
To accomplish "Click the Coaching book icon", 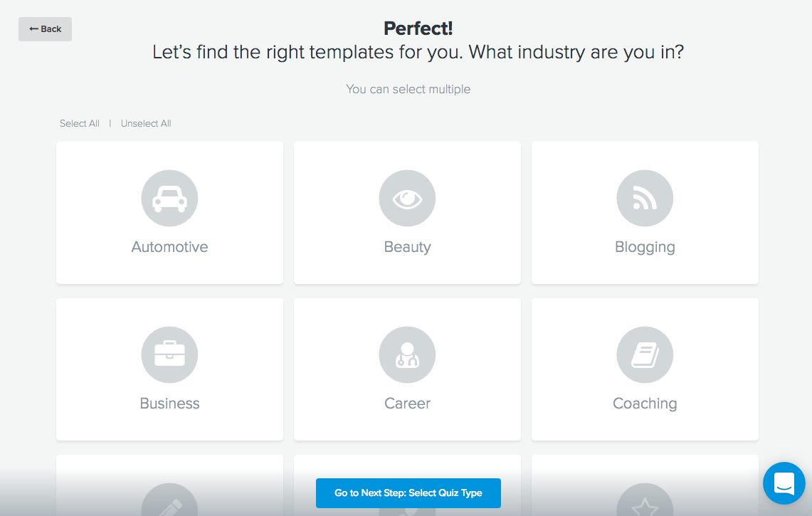I will tap(645, 355).
